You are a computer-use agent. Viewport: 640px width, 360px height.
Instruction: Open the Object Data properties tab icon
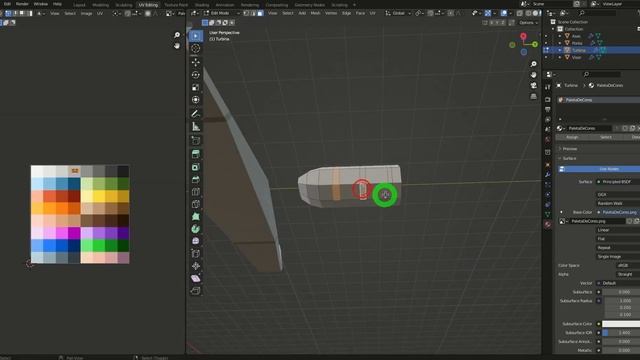pyautogui.click(x=548, y=214)
